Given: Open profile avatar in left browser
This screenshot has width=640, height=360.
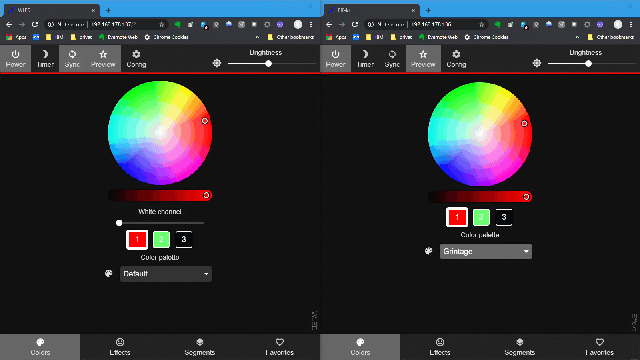Looking at the screenshot, I should [x=298, y=24].
